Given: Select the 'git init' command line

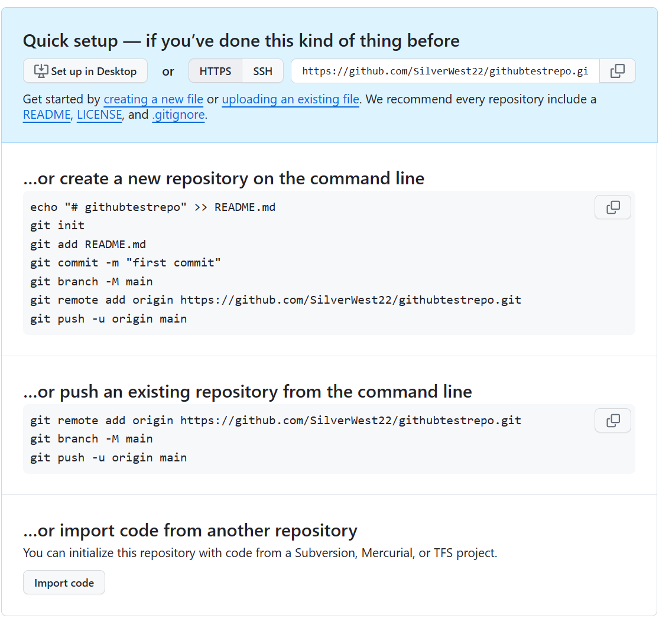Looking at the screenshot, I should 57,225.
